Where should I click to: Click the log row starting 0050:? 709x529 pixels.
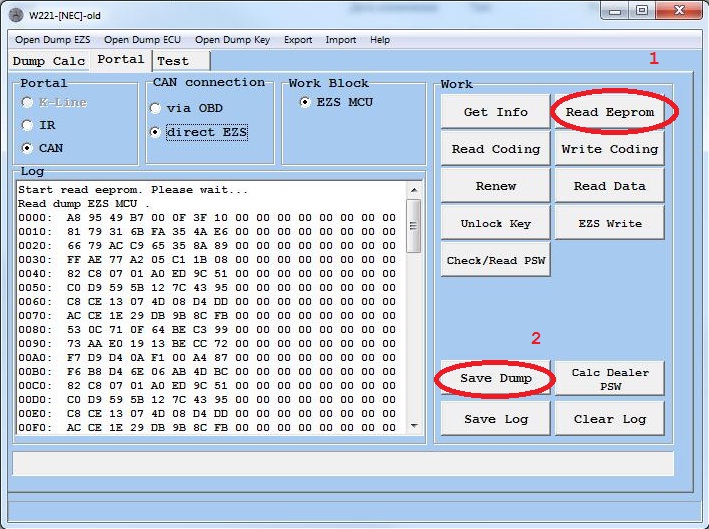207,288
